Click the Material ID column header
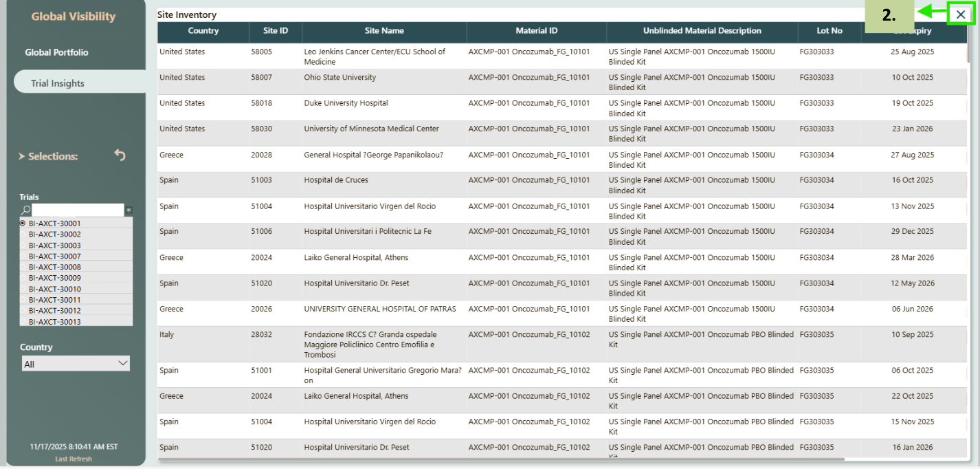 [x=536, y=31]
